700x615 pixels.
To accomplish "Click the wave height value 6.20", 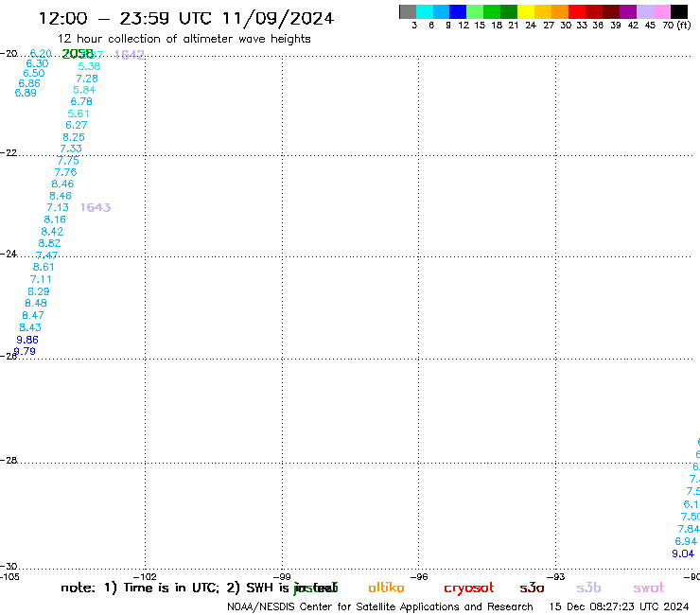I will pos(41,54).
